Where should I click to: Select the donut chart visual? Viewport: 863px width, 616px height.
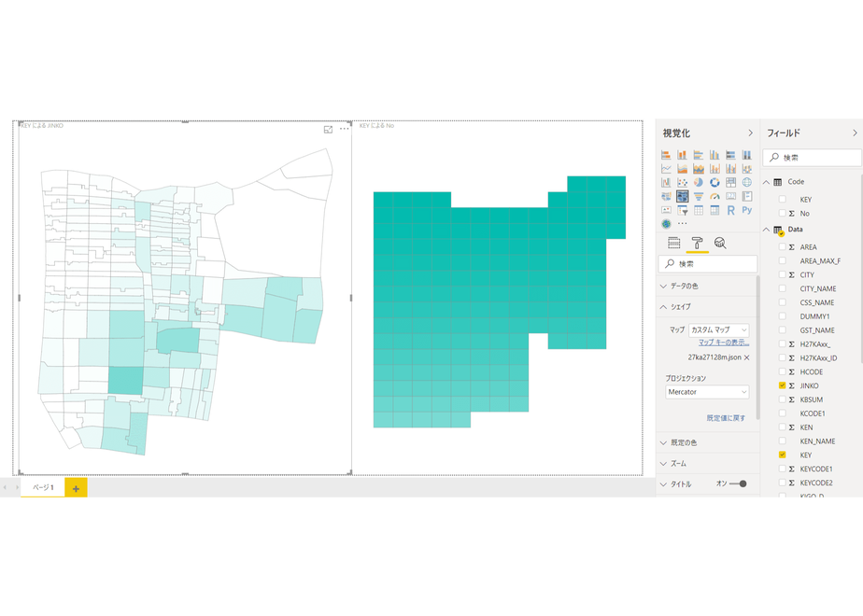[x=714, y=182]
